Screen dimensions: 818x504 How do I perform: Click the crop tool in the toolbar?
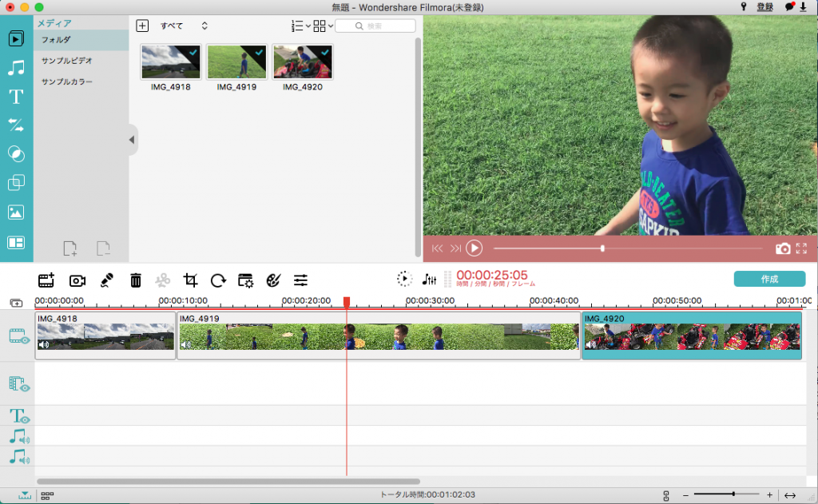click(190, 280)
